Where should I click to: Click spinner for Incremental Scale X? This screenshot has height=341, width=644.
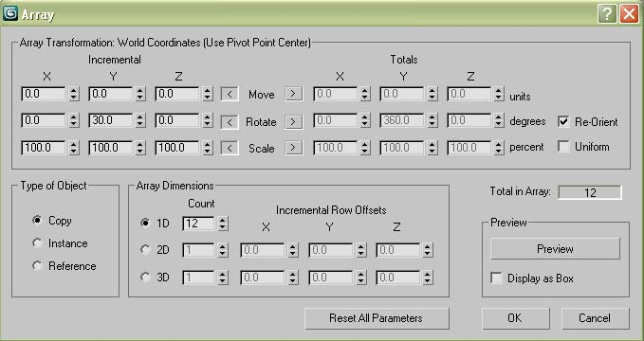coord(74,148)
